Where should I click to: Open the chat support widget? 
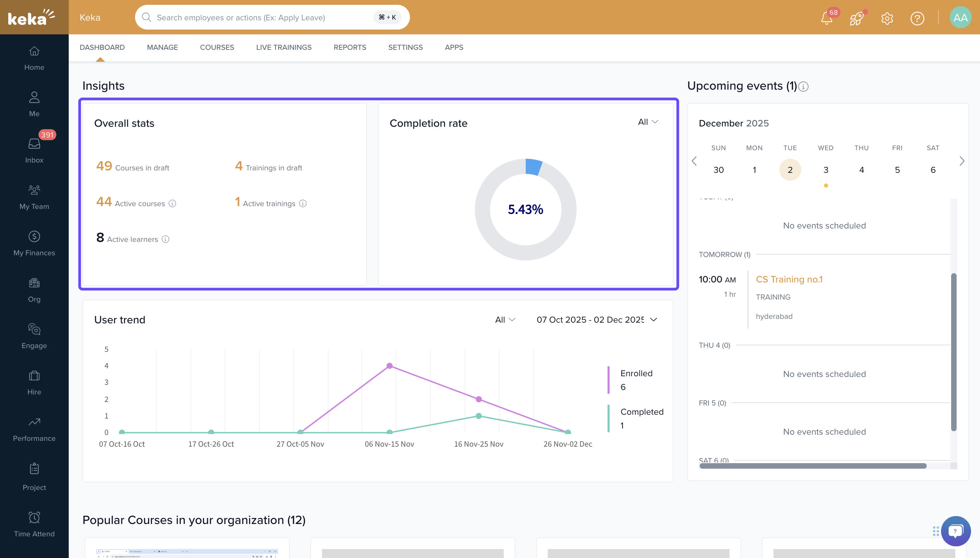click(x=955, y=531)
